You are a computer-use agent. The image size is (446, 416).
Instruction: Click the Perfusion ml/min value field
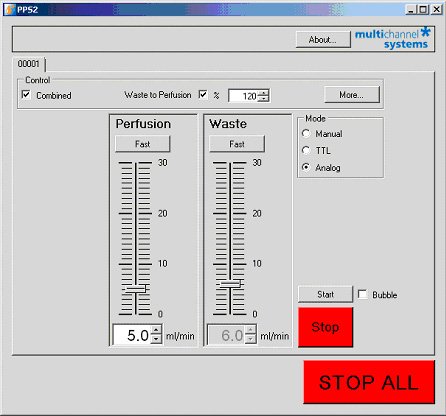point(132,335)
